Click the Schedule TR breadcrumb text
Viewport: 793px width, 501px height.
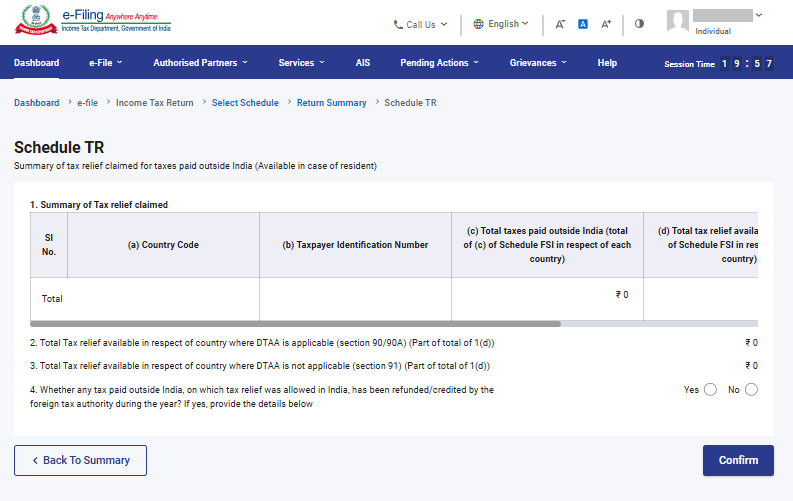click(410, 103)
